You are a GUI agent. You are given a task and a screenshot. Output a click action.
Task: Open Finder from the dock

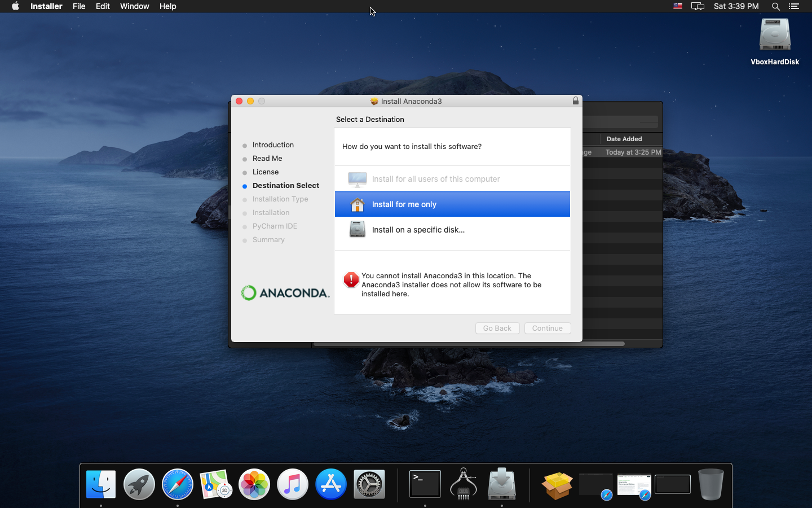click(101, 484)
